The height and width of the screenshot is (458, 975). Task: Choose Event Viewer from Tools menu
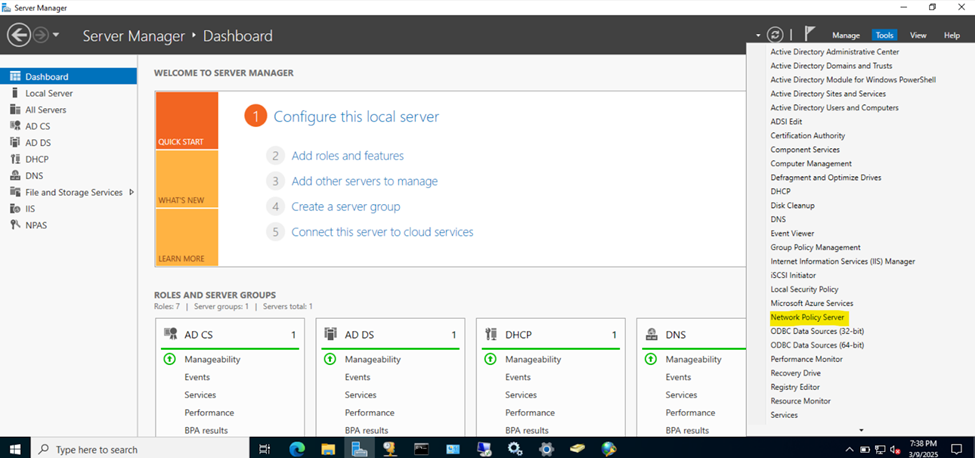click(792, 234)
